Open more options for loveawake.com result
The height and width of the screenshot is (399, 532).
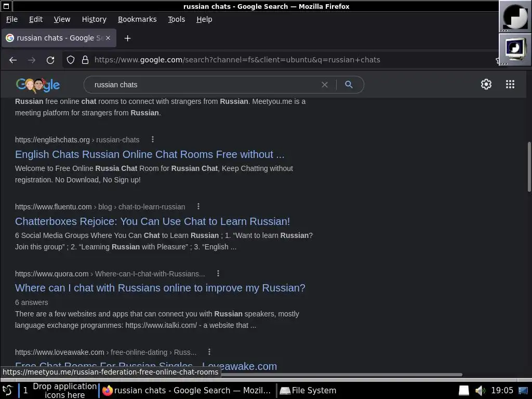coord(209,352)
